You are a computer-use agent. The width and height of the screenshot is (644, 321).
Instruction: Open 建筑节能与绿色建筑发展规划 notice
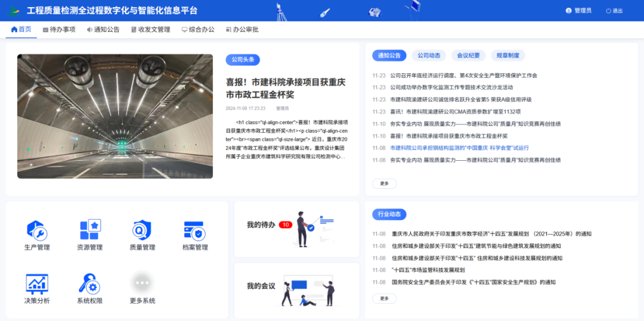click(x=476, y=246)
